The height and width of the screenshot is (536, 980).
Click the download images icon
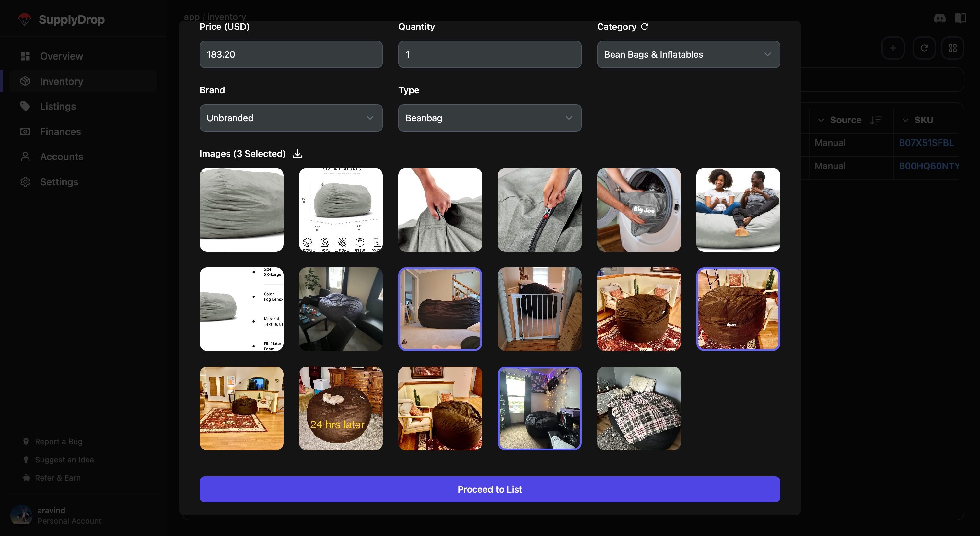(297, 154)
